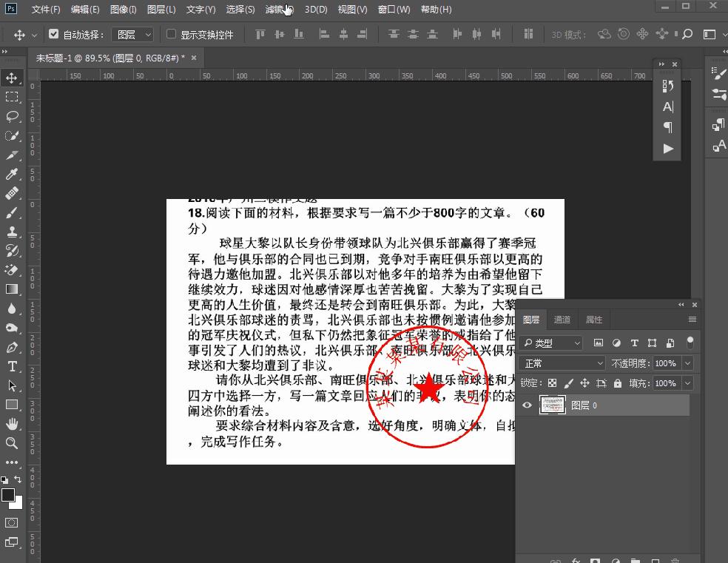The height and width of the screenshot is (563, 728).
Task: Switch to the 通道 tab
Action: coord(562,319)
